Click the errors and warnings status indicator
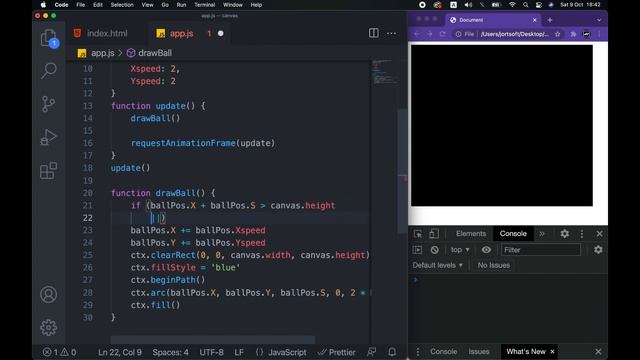This screenshot has width=640, height=360. point(60,352)
